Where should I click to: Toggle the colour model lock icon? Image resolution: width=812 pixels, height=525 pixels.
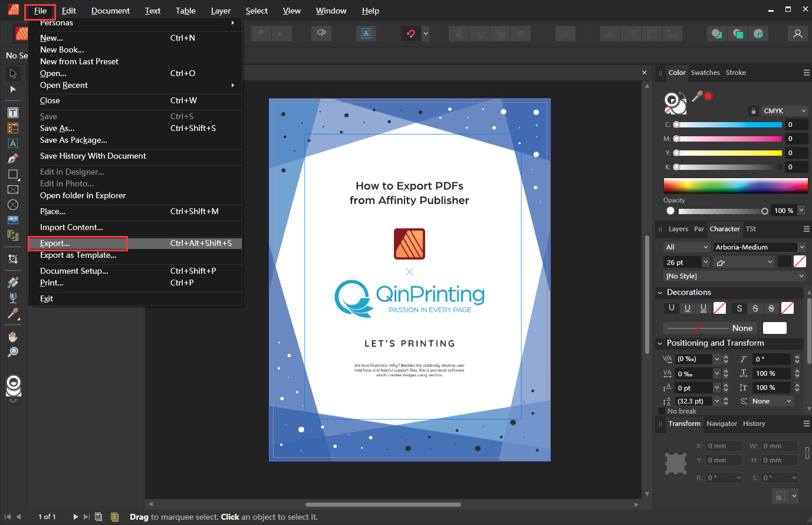click(x=753, y=111)
